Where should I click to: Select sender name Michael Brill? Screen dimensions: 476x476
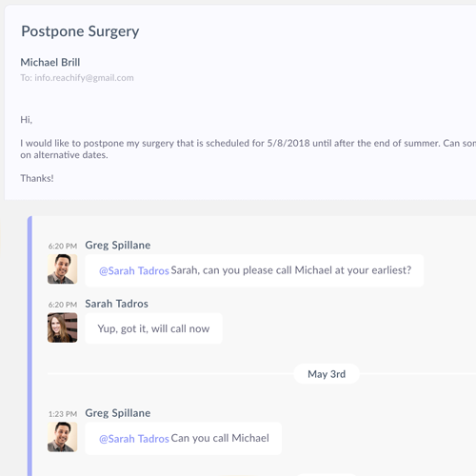(50, 62)
